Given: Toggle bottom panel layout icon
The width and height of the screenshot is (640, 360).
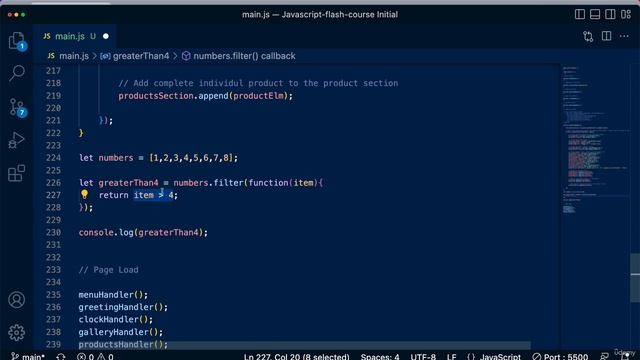Looking at the screenshot, I should coord(595,14).
